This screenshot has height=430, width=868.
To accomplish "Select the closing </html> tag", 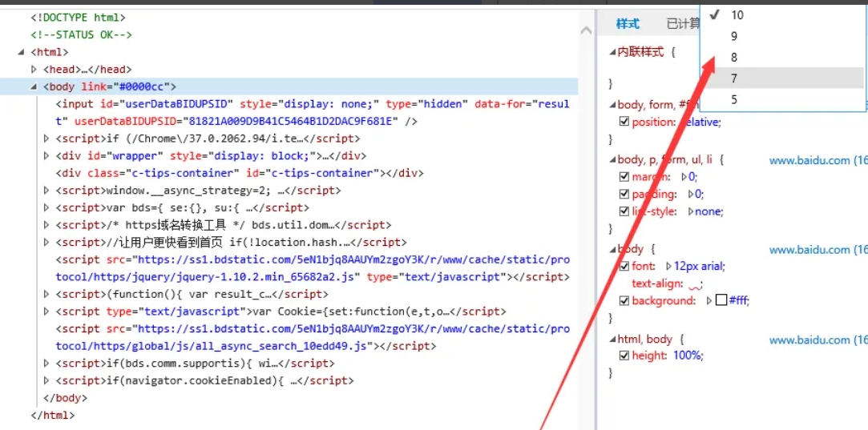I will tap(52, 415).
